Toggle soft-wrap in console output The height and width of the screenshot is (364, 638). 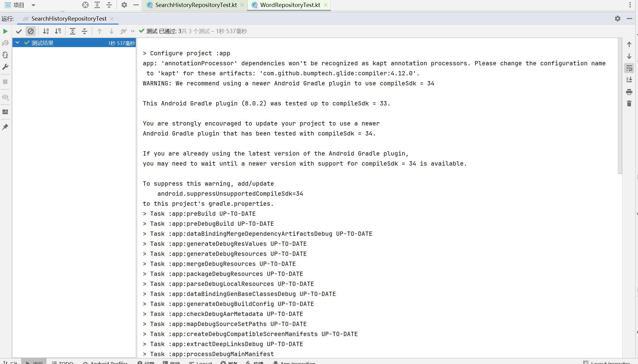[x=629, y=68]
